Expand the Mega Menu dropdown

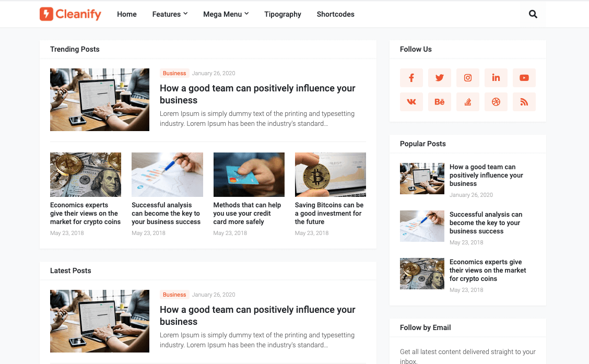(226, 14)
